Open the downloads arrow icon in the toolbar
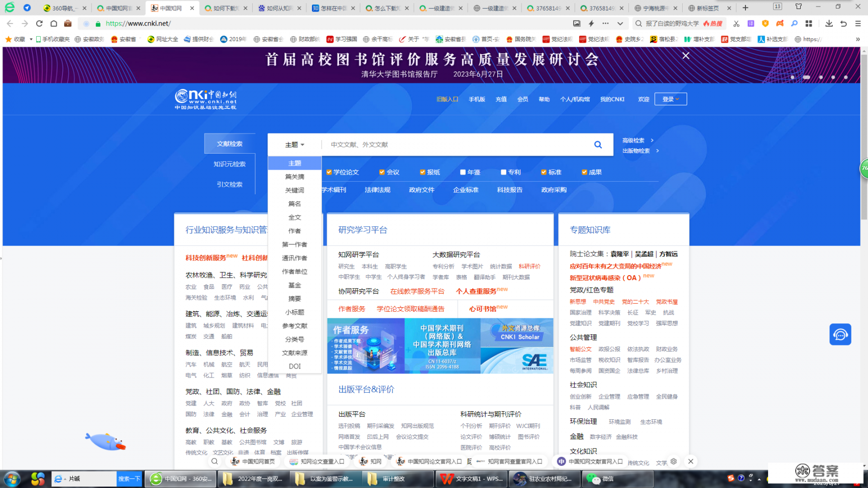The image size is (868, 488). pyautogui.click(x=829, y=24)
